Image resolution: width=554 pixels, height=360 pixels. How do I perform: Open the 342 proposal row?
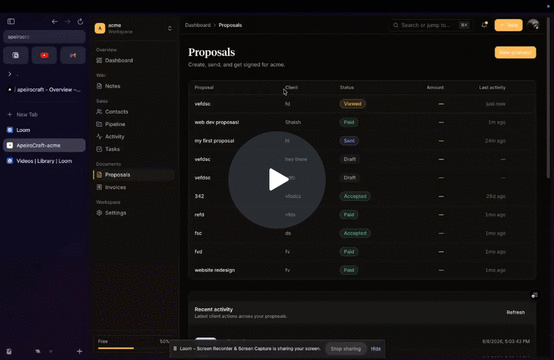point(362,196)
